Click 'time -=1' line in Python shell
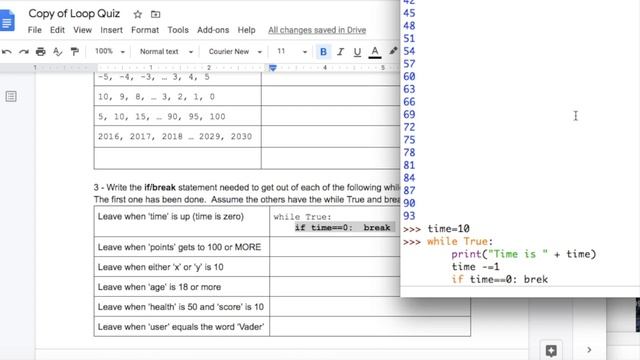This screenshot has width=640, height=360. (x=476, y=267)
